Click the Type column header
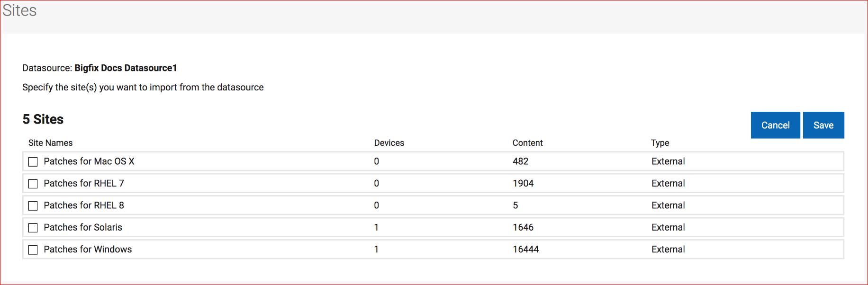The width and height of the screenshot is (868, 285). [x=660, y=143]
